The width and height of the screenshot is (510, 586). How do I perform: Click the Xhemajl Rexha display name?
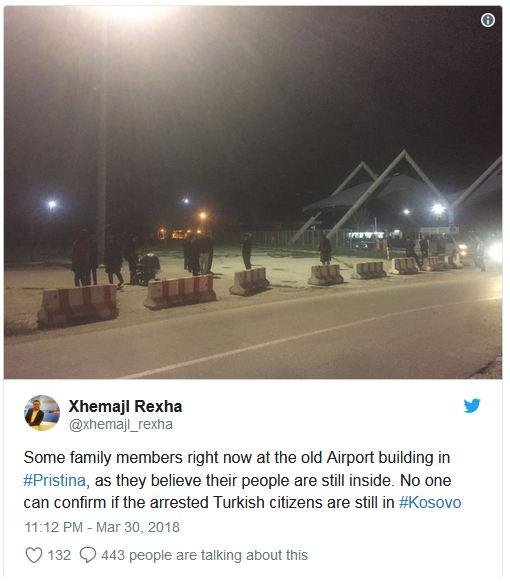(125, 406)
